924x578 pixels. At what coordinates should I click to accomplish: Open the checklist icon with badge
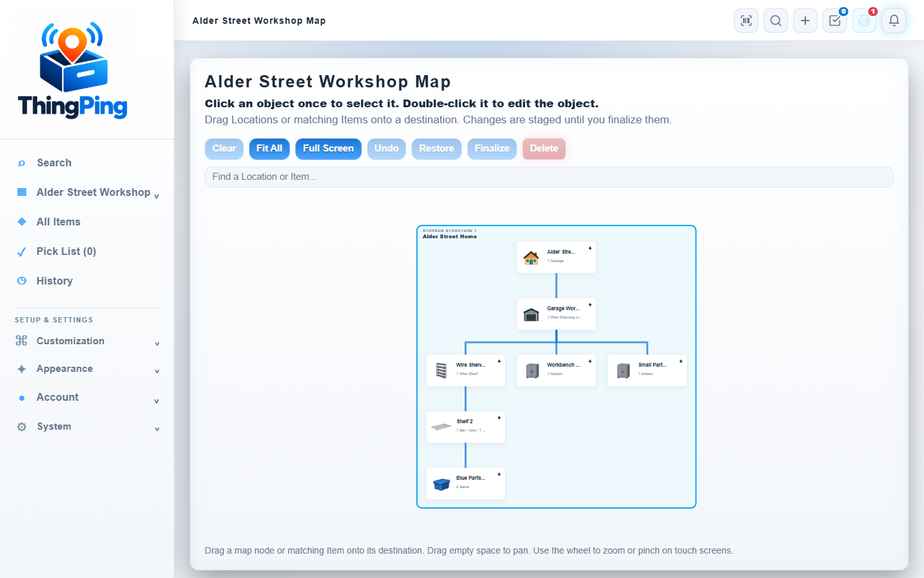click(835, 21)
